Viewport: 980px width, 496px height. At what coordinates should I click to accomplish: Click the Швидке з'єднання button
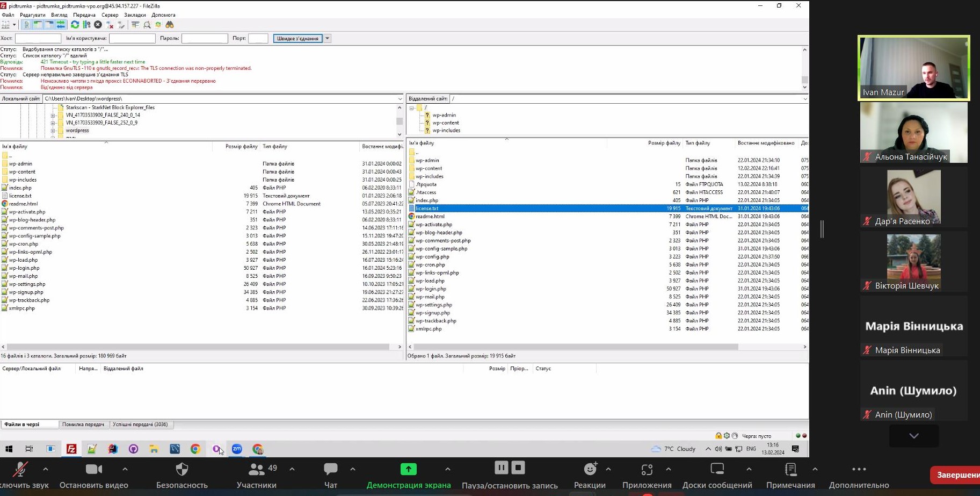pyautogui.click(x=297, y=38)
